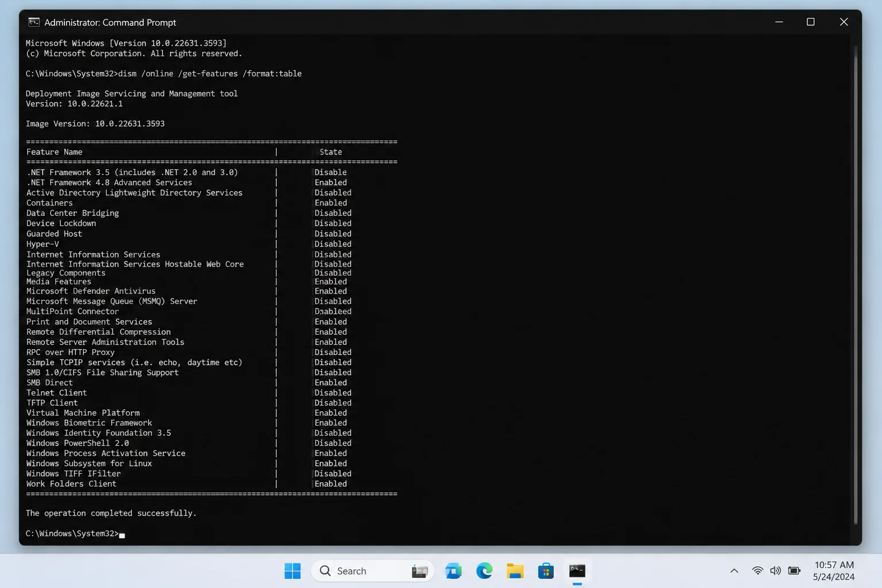Click 'Active Directory Lightweight Directory Services' text

(134, 193)
